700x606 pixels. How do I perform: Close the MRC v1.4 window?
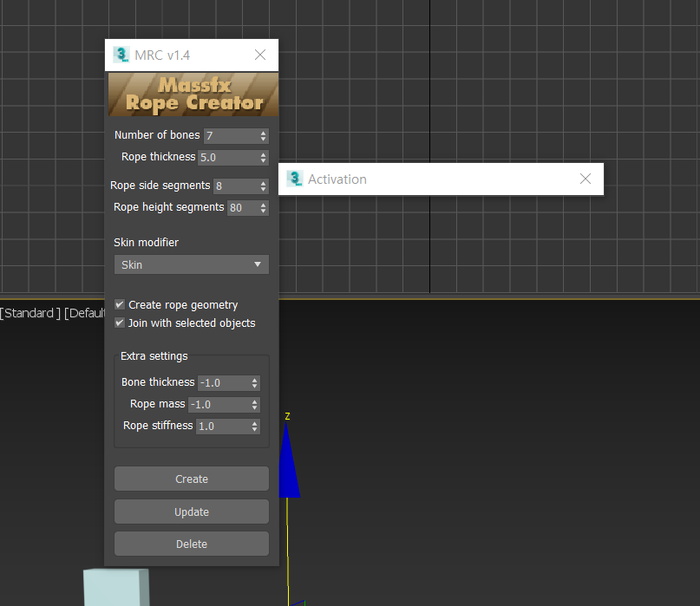260,55
